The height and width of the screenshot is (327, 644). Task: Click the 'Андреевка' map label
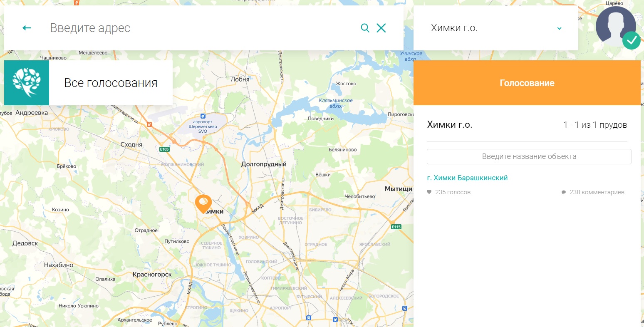(32, 113)
